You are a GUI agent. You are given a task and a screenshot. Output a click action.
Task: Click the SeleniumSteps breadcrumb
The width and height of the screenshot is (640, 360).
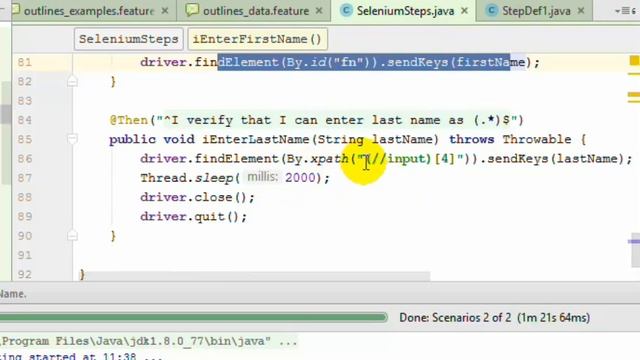coord(129,39)
